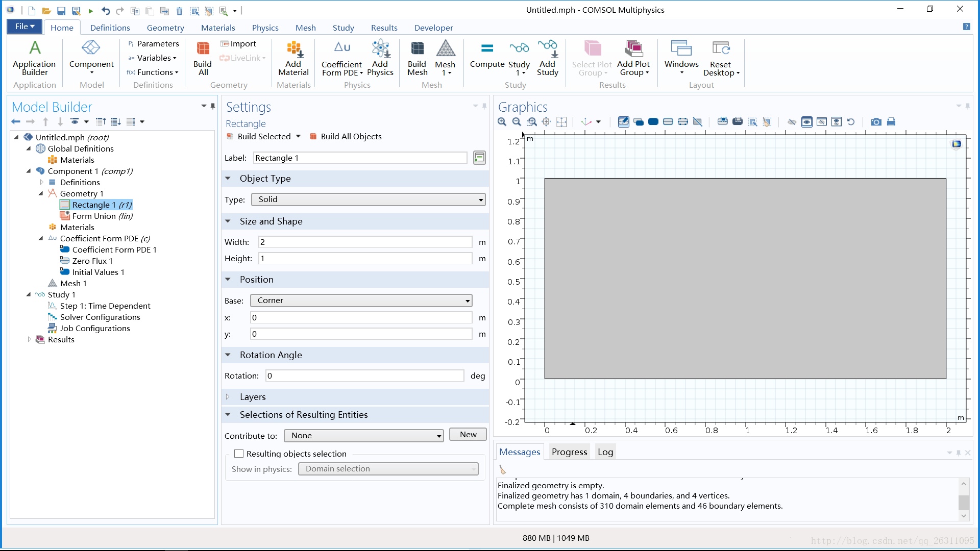Toggle Click and Hide in Graphics
This screenshot has height=551, width=980.
[792, 122]
